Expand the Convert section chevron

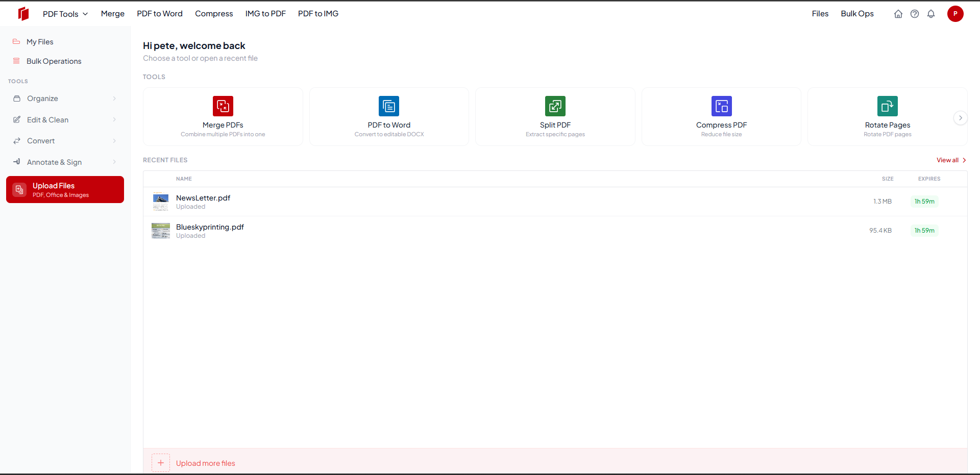tap(114, 141)
